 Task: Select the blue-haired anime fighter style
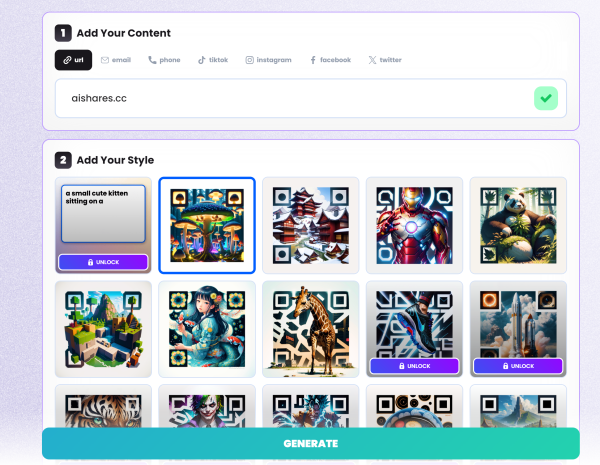[x=311, y=406]
